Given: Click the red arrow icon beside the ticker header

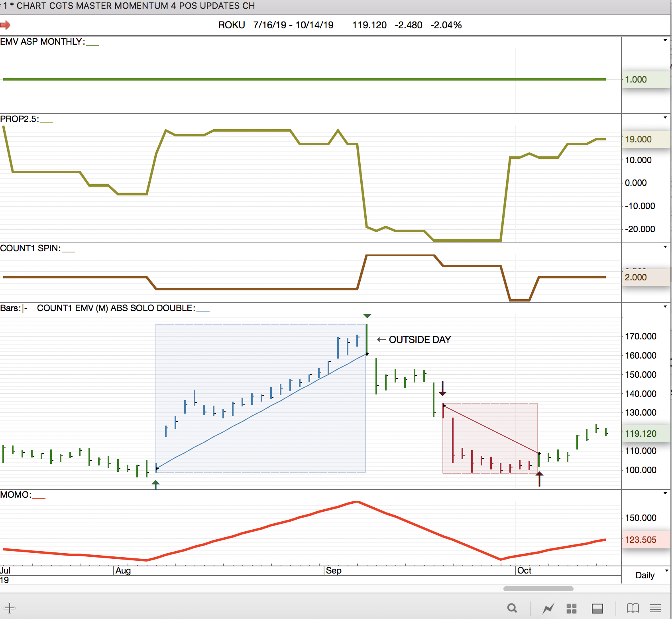Looking at the screenshot, I should (5, 26).
